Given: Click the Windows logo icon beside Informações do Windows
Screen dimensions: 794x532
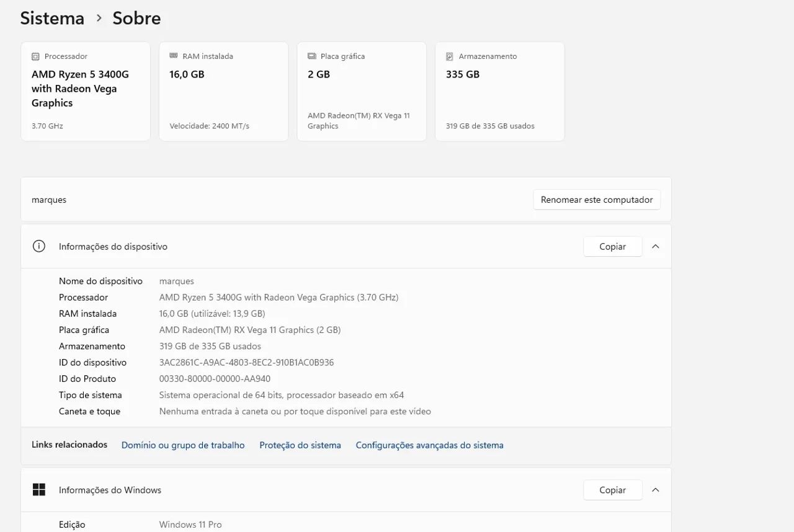Looking at the screenshot, I should pos(38,490).
